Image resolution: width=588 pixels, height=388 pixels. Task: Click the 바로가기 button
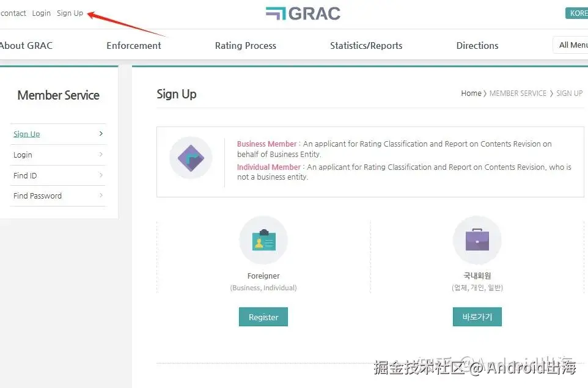477,317
